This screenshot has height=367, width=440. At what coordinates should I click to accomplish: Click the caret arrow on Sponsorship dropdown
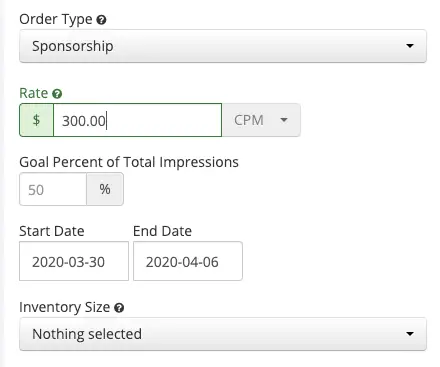tap(410, 46)
